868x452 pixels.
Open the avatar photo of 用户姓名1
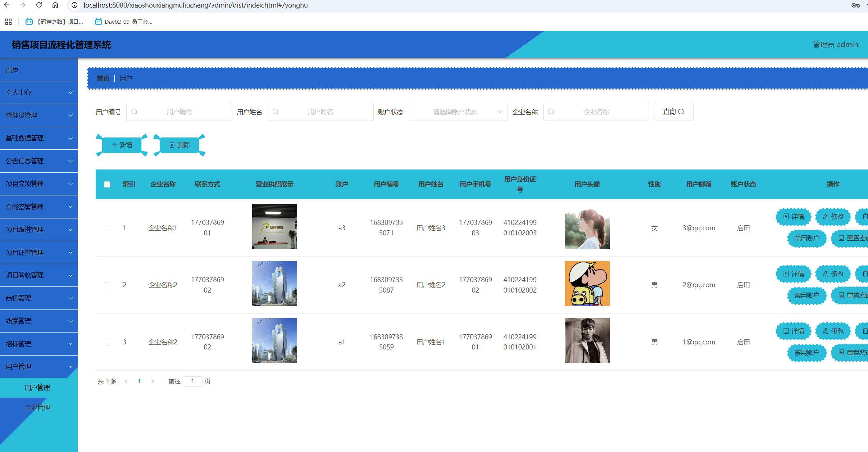coord(587,340)
